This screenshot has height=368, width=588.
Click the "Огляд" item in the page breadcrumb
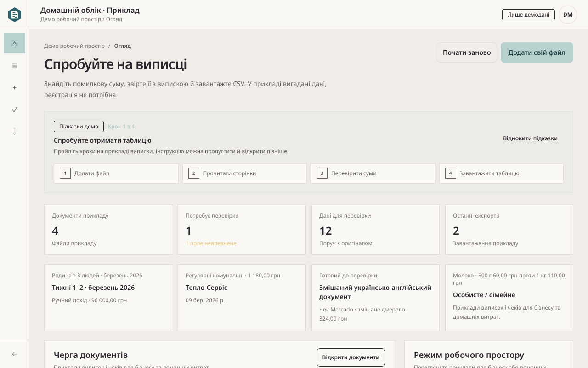point(123,46)
